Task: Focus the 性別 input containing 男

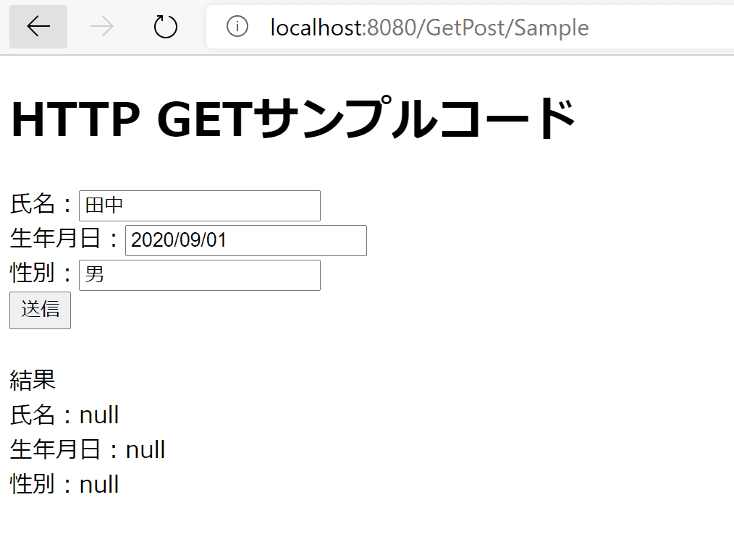Action: (x=199, y=275)
